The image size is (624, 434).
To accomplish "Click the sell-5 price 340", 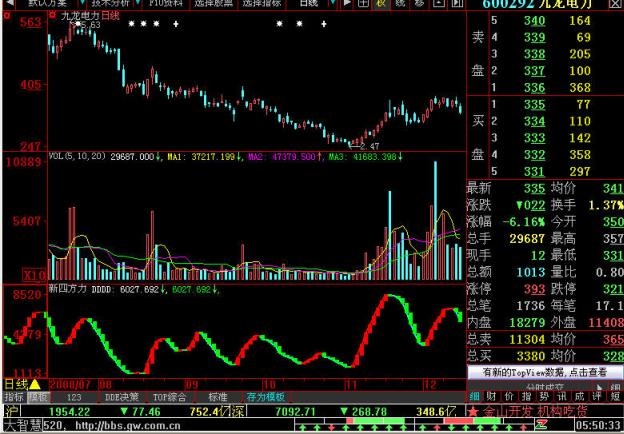I will click(x=534, y=21).
